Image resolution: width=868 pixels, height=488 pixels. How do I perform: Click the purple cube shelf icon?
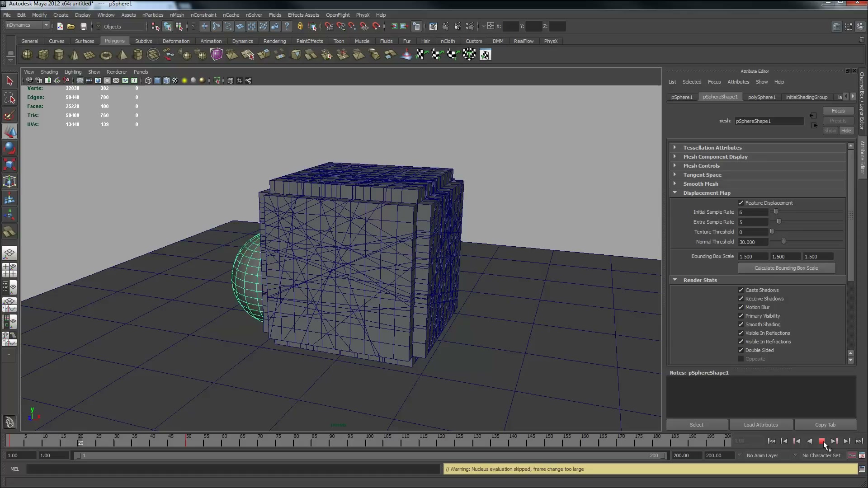(x=217, y=55)
